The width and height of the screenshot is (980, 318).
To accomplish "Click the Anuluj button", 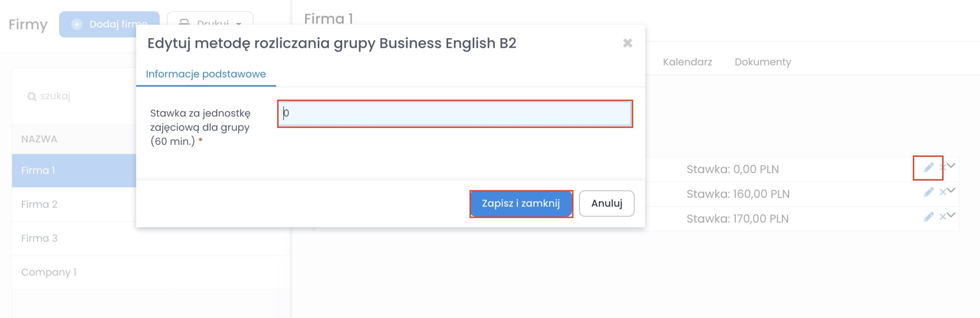I will coord(606,203).
